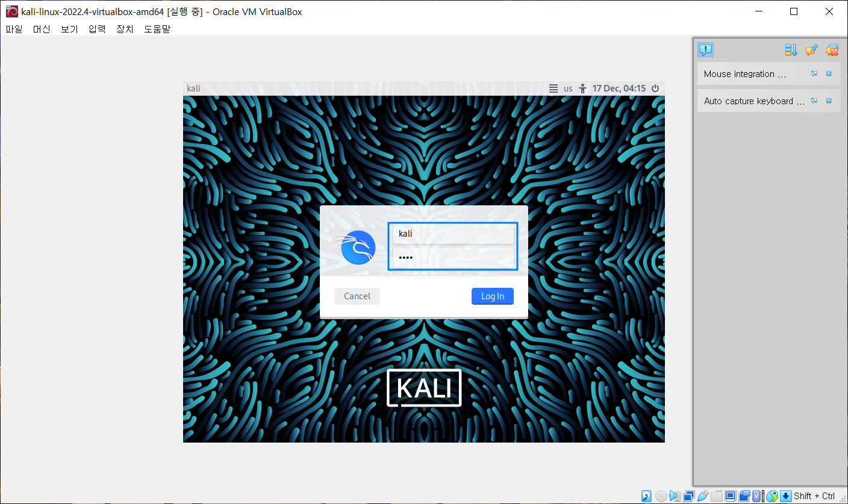The height and width of the screenshot is (504, 848).
Task: Click the sort notifications order icon
Action: [x=791, y=50]
